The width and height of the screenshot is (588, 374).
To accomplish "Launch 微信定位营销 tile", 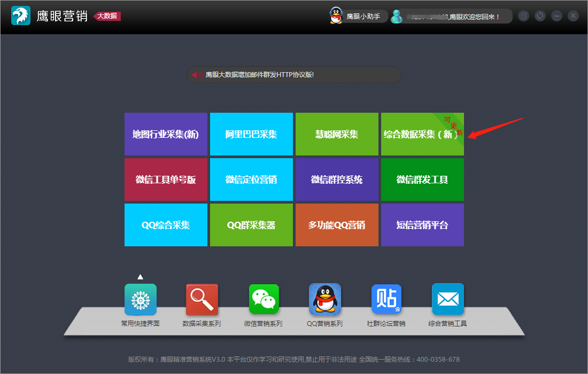I will coord(251,180).
